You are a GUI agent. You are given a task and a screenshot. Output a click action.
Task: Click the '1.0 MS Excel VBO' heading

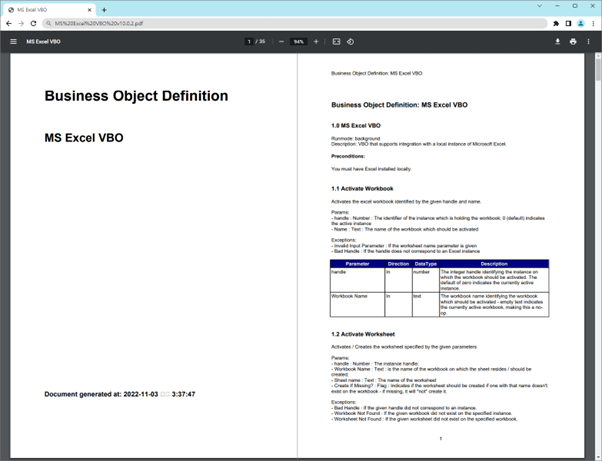[356, 126]
